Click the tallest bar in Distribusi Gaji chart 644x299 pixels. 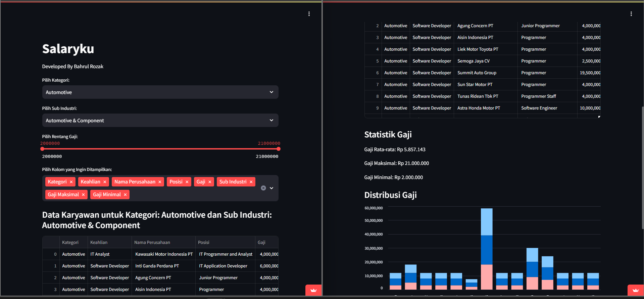point(487,249)
